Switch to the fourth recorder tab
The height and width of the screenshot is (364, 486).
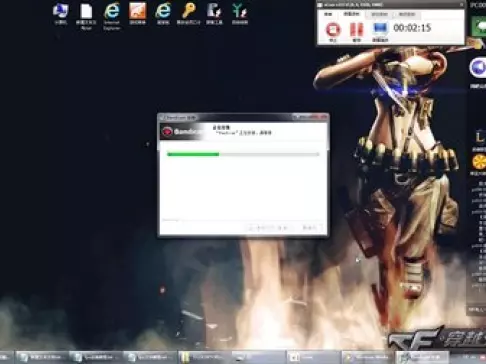point(407,14)
